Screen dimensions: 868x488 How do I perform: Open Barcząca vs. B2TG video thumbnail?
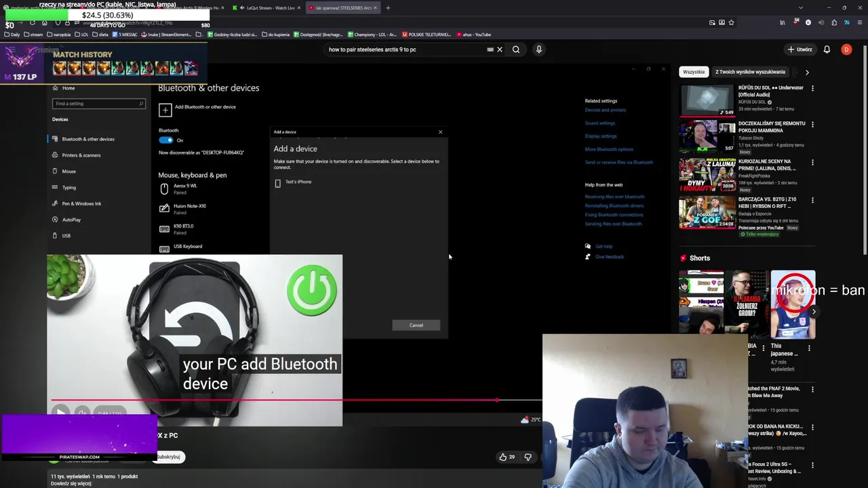pyautogui.click(x=707, y=213)
